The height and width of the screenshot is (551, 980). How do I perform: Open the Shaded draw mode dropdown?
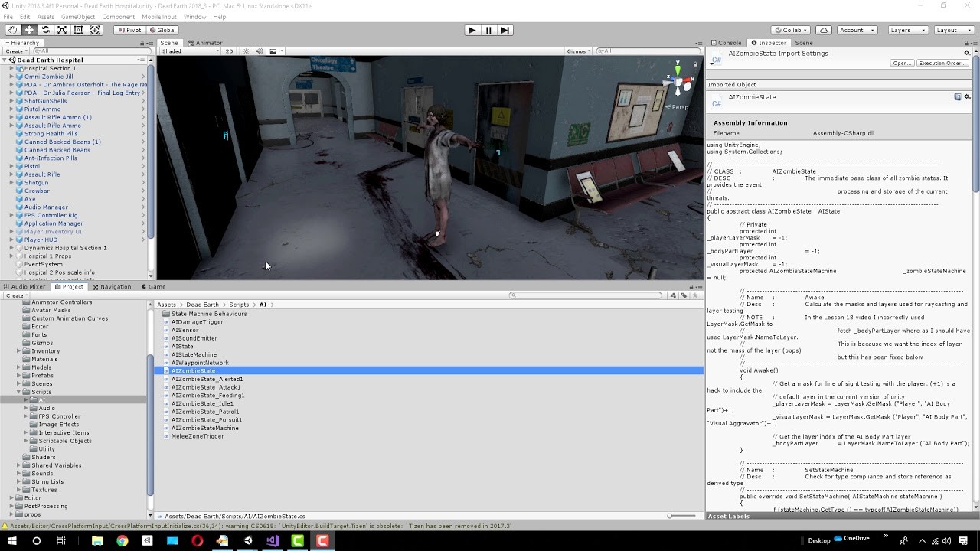click(190, 51)
